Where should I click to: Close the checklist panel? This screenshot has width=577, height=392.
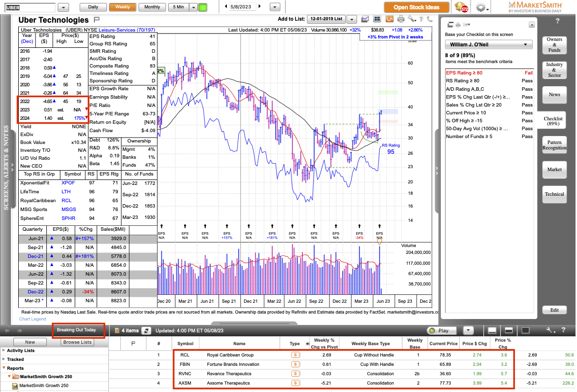click(x=532, y=25)
